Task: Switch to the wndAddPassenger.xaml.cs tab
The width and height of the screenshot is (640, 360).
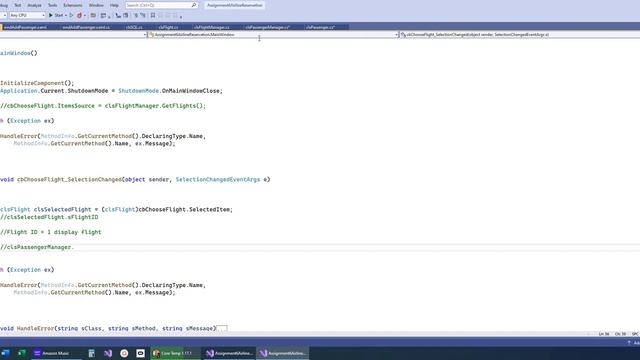Action: [86, 27]
